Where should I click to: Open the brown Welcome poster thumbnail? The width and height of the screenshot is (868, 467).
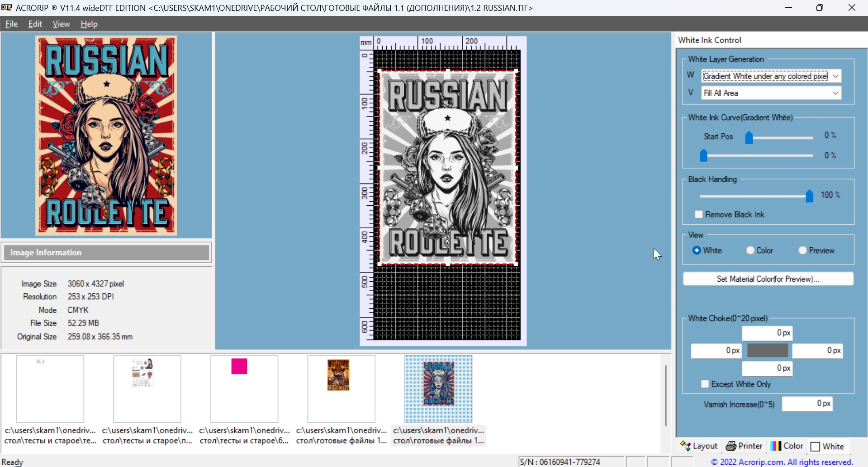341,388
